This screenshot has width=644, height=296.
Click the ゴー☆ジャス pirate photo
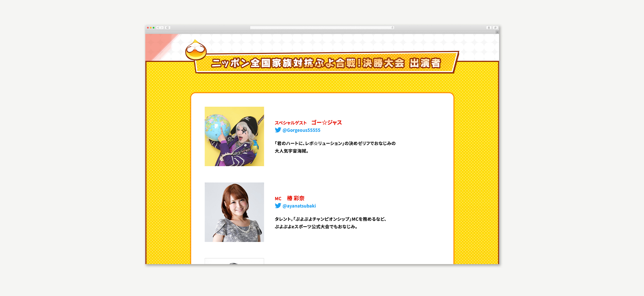pos(234,136)
